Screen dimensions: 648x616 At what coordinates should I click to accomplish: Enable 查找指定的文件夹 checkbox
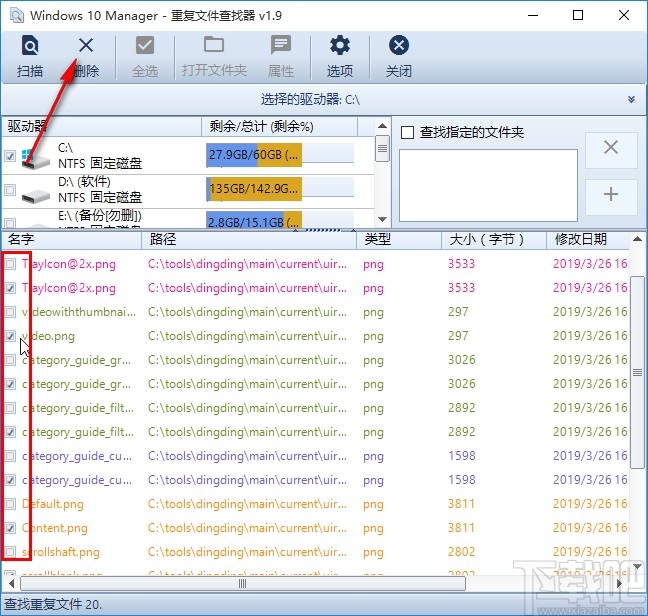(407, 133)
